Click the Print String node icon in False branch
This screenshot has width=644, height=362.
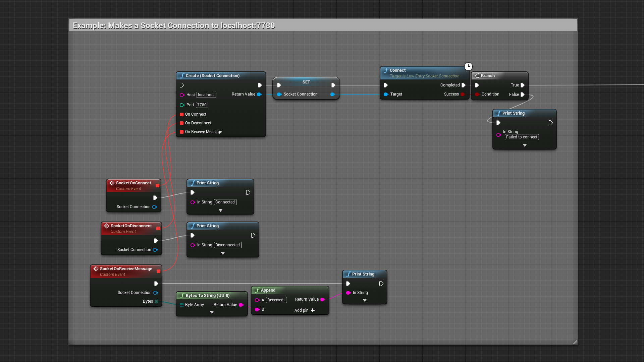pyautogui.click(x=498, y=113)
